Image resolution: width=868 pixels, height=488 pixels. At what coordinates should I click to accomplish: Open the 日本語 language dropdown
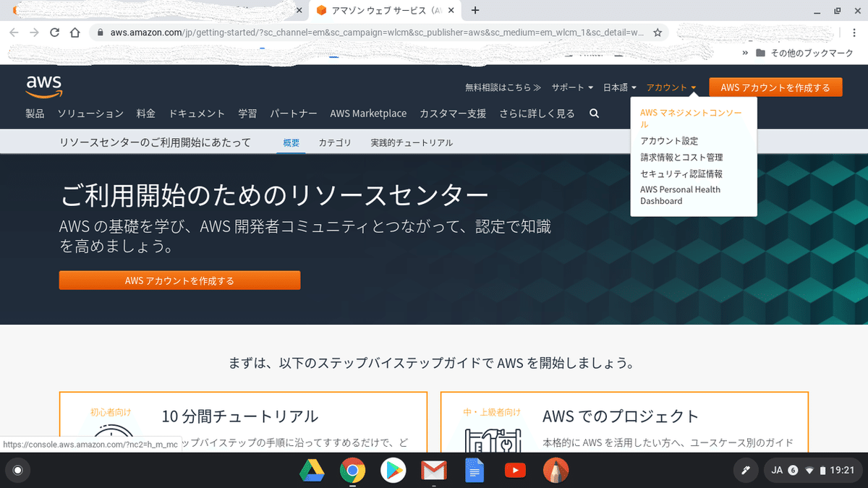pyautogui.click(x=618, y=87)
